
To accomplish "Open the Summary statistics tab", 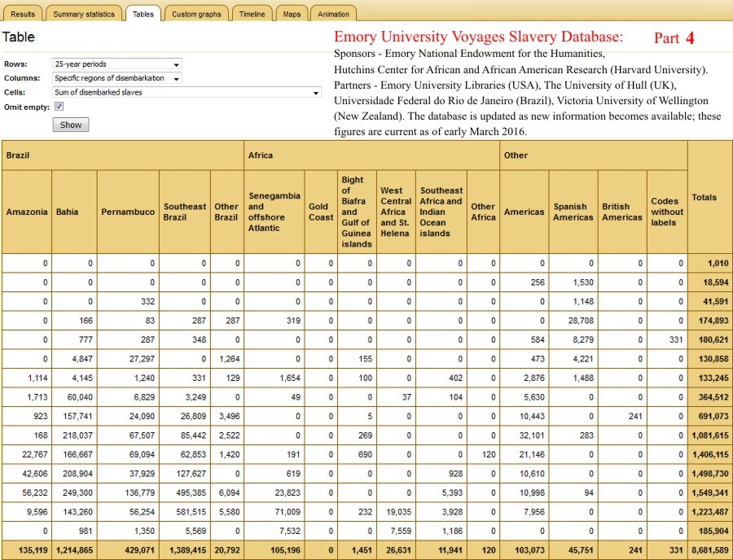I will [x=84, y=14].
